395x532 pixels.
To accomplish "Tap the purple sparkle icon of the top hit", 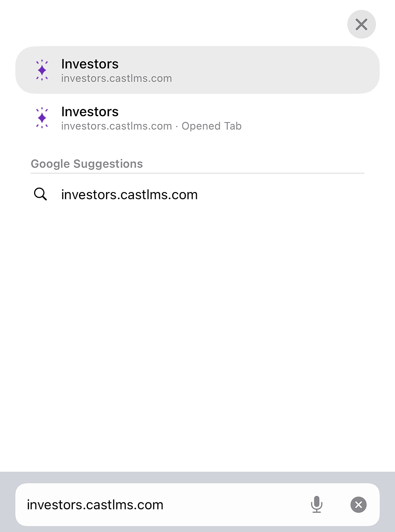I will tap(42, 70).
